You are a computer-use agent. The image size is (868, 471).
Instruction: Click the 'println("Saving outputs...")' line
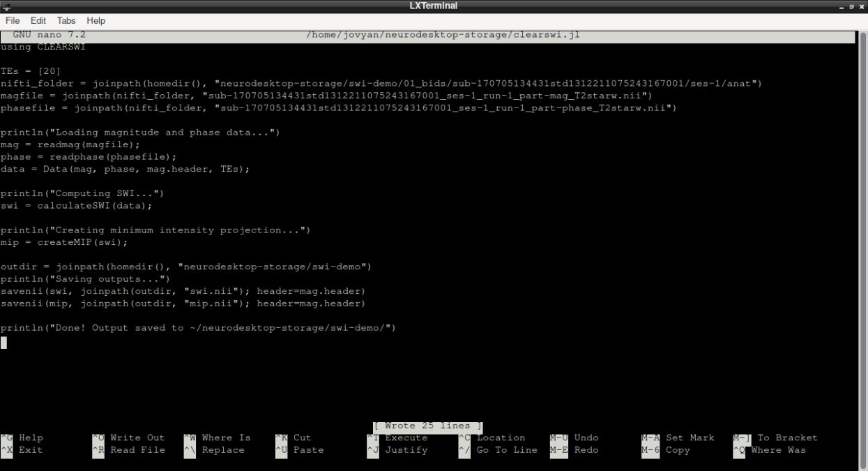coord(85,279)
